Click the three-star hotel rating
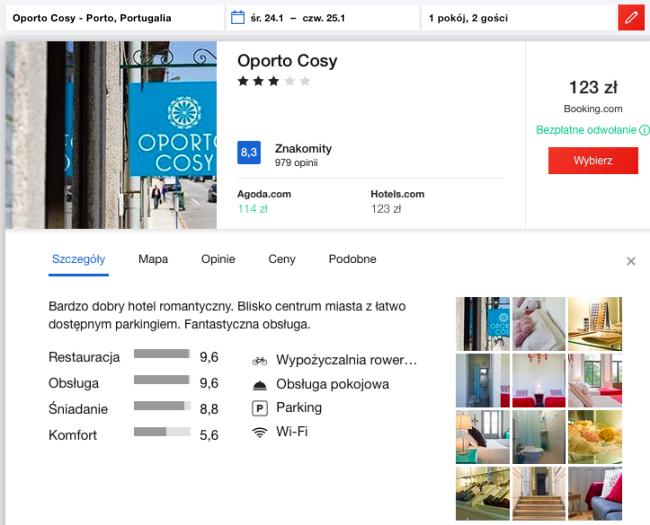The image size is (650, 525). pyautogui.click(x=274, y=81)
